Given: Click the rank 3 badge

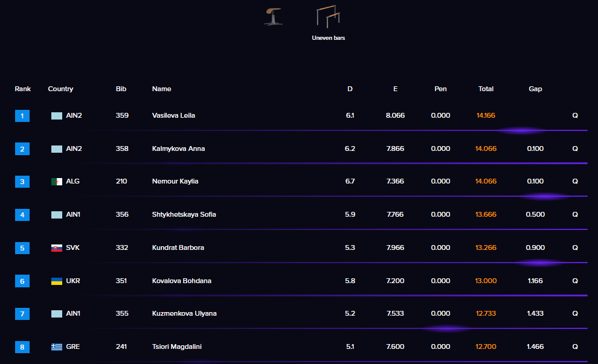Looking at the screenshot, I should [x=22, y=182].
